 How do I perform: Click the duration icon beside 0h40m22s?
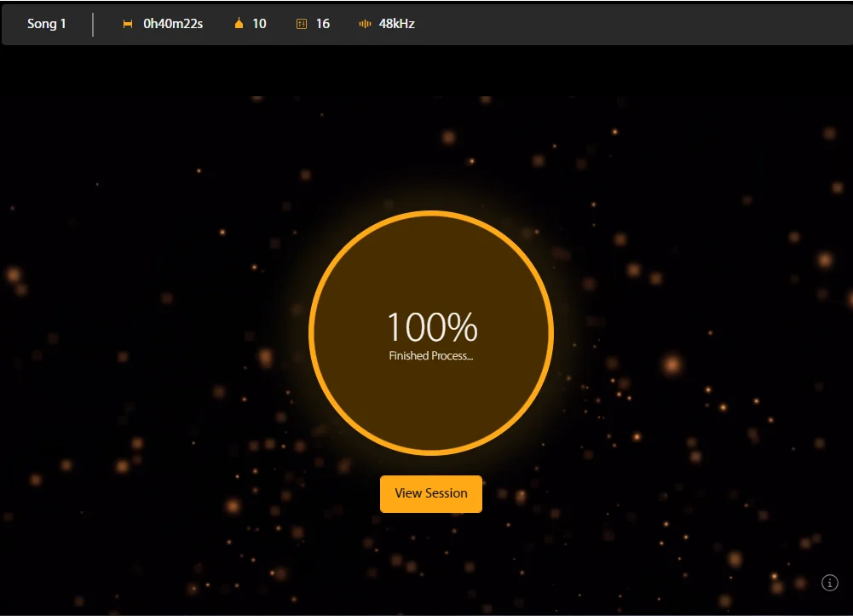(128, 24)
